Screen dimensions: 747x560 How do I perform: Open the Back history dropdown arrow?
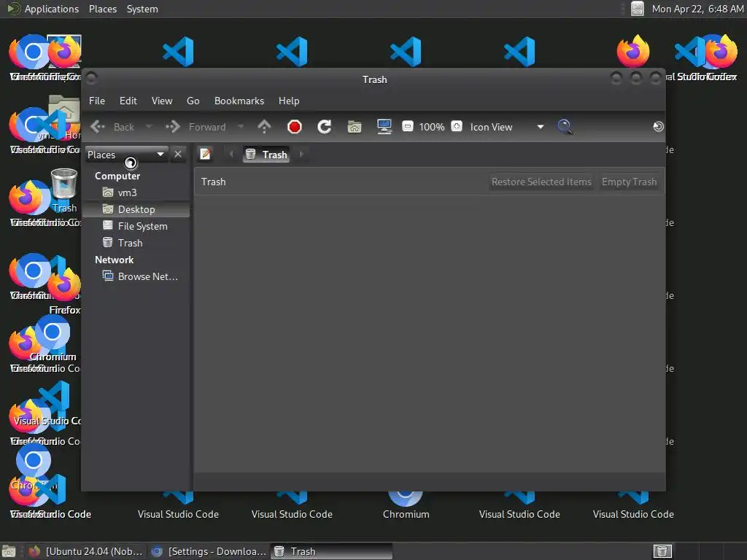pos(149,127)
